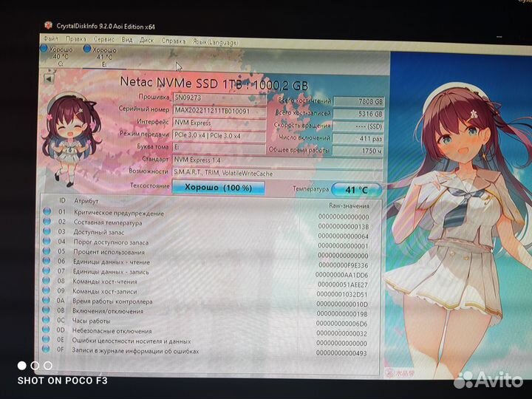532x399 pixels.
Task: Click the previous disk arrow button
Action: (50, 79)
